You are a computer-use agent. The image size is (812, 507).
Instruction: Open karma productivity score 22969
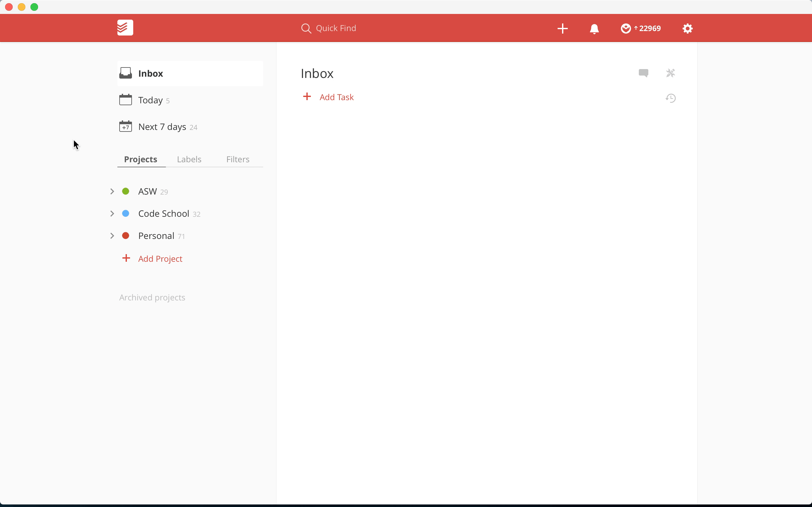click(x=641, y=29)
